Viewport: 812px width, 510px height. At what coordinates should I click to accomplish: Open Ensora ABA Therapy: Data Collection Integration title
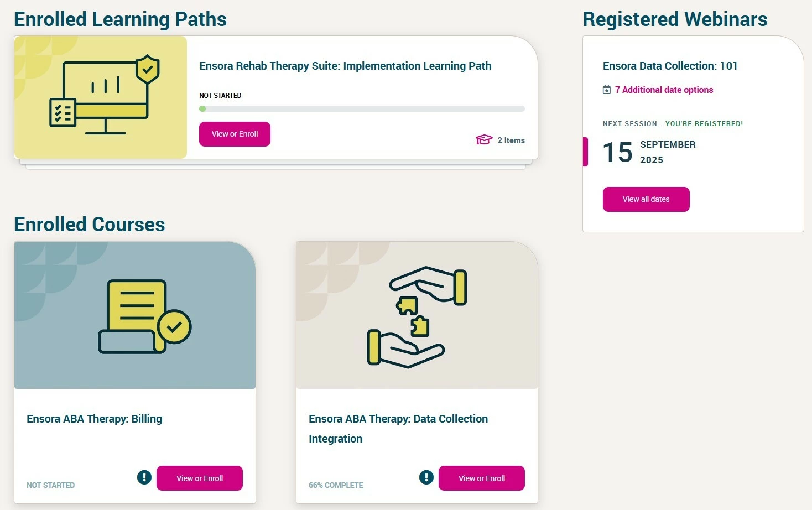[398, 429]
